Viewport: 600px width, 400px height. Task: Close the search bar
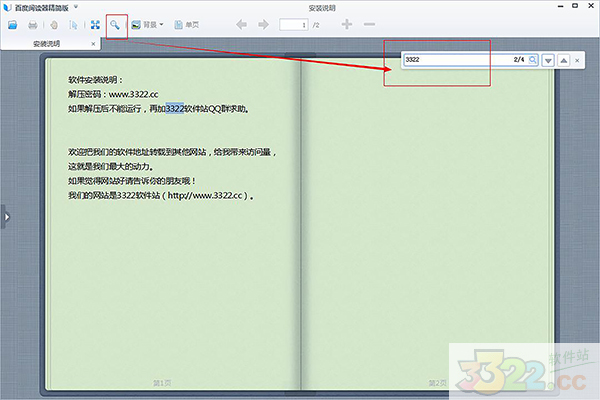(577, 60)
